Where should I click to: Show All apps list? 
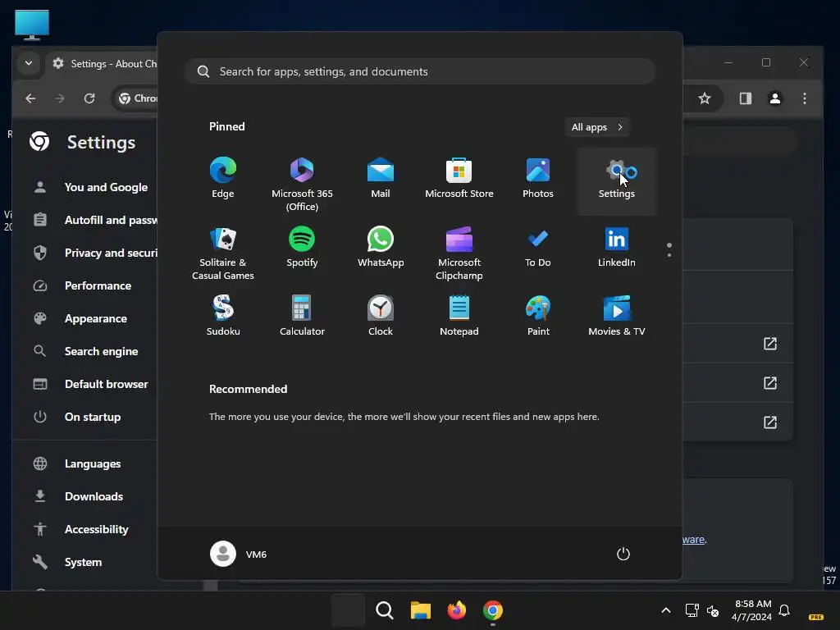click(x=597, y=127)
